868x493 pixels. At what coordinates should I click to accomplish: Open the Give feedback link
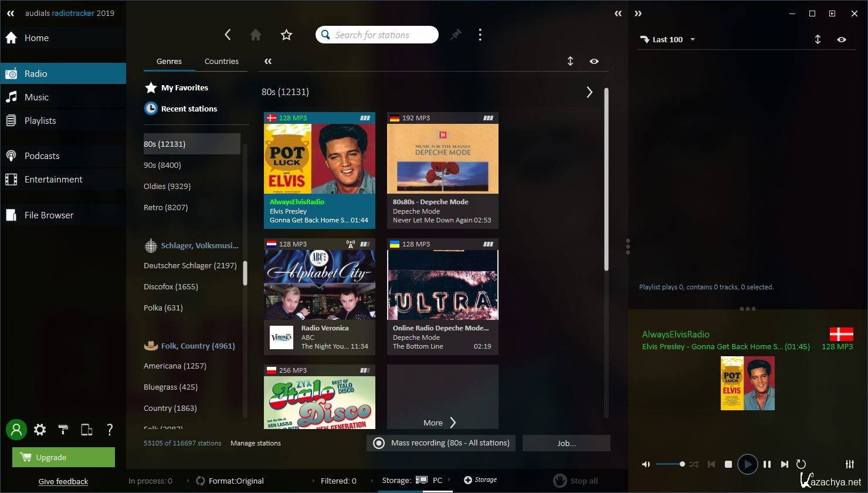(63, 481)
